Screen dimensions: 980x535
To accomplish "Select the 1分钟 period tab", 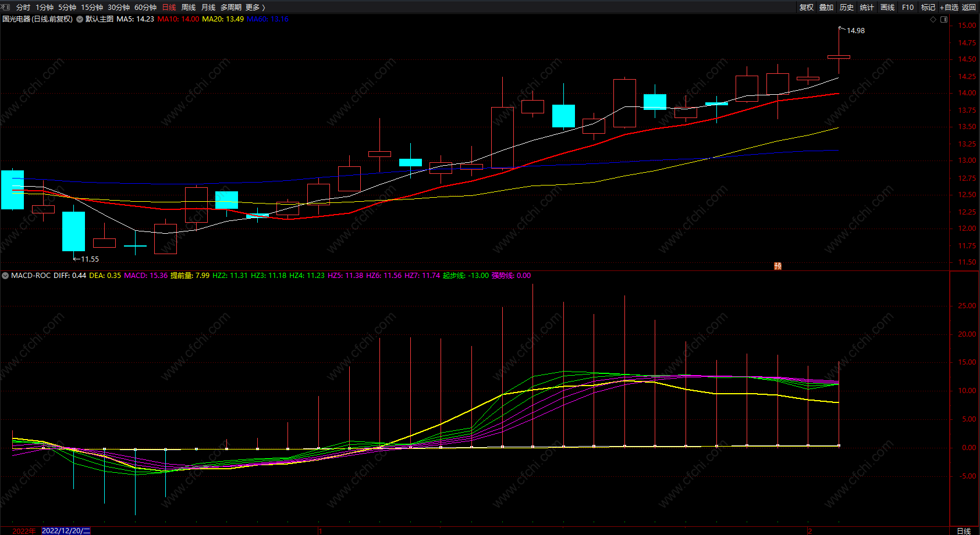I will [44, 8].
